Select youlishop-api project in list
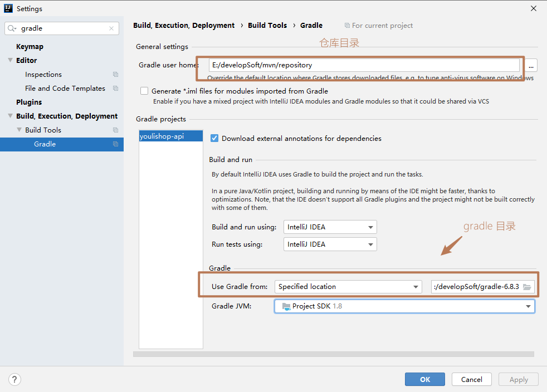The width and height of the screenshot is (547, 392). point(171,136)
